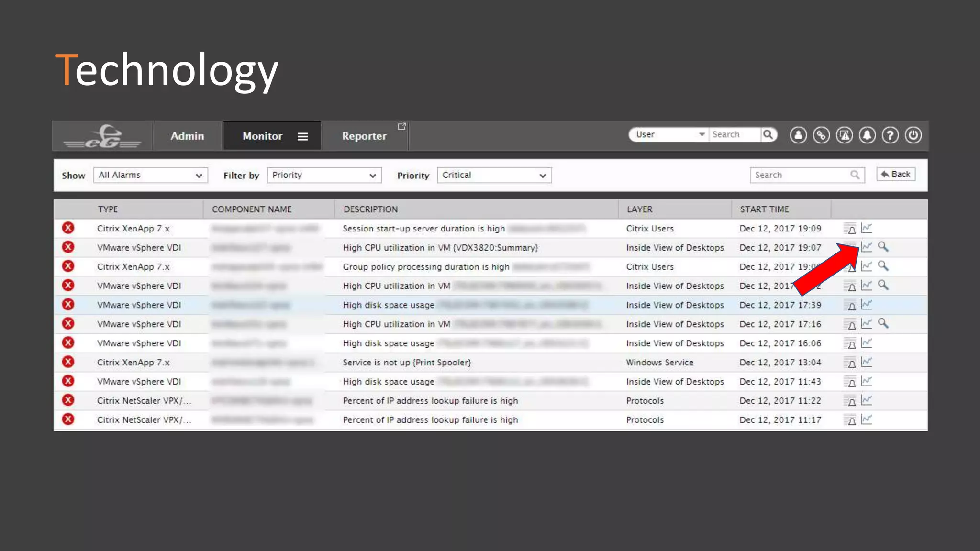Click the alarm bell icon in header
The height and width of the screenshot is (551, 980).
pyautogui.click(x=867, y=135)
